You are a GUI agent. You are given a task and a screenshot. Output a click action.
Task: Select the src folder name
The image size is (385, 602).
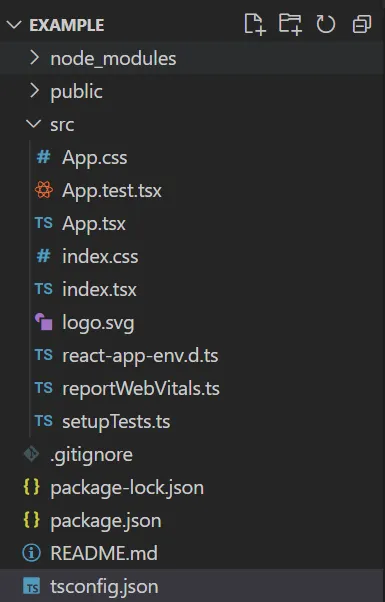pos(62,125)
